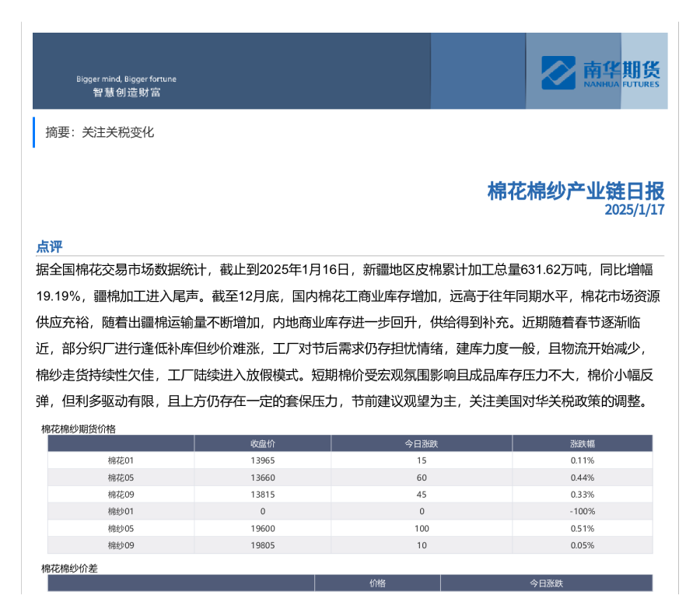Select the 价格 header in spread table
This screenshot has width=700, height=616.
pyautogui.click(x=377, y=583)
